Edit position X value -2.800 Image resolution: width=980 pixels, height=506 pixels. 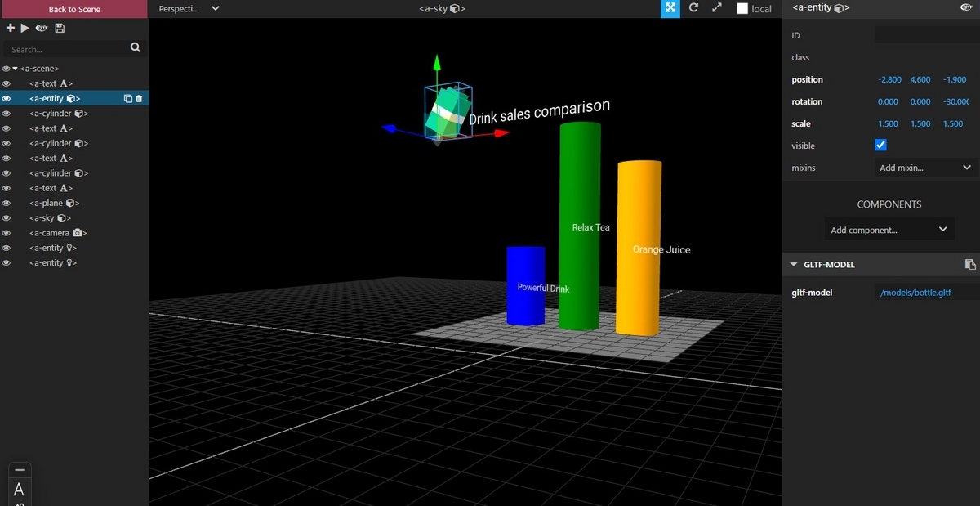(x=889, y=80)
